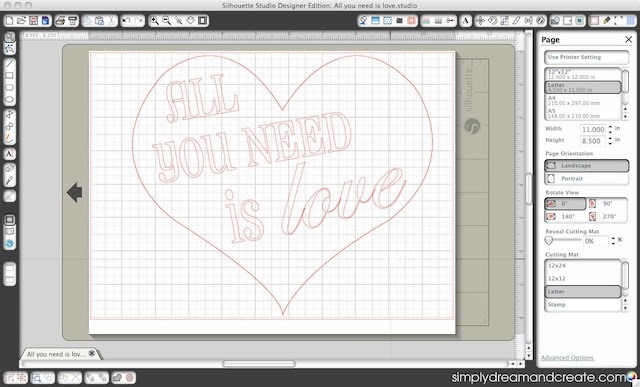Click the Reveal Cutting Mat percent stepper

point(613,241)
